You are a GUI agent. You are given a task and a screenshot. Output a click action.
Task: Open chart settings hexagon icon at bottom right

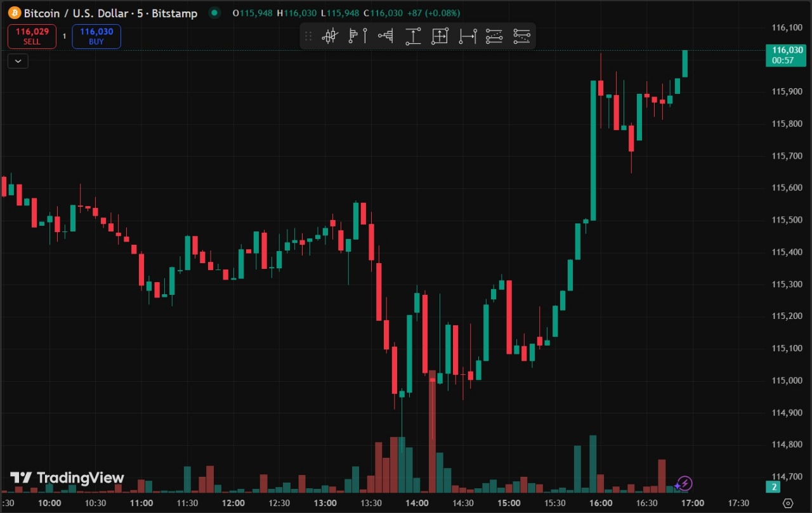pyautogui.click(x=788, y=503)
